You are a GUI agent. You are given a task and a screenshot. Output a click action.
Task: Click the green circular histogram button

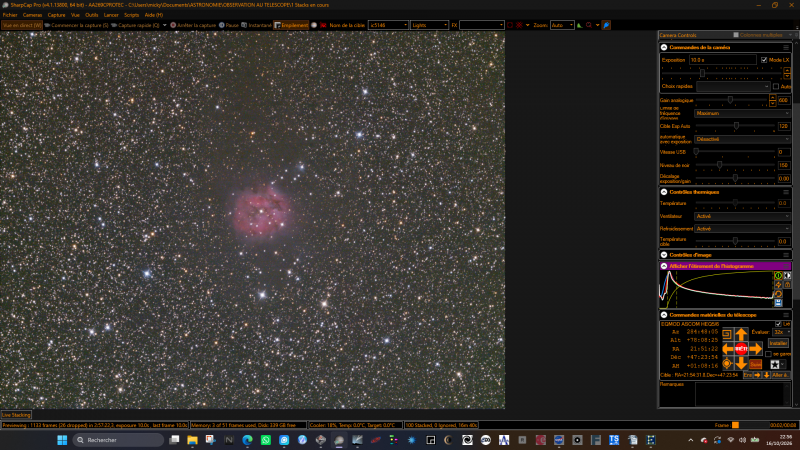tap(778, 276)
